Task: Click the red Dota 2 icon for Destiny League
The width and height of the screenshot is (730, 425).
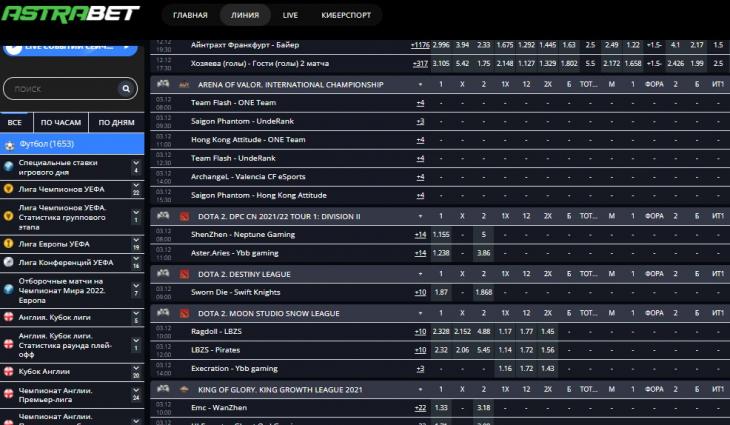Action: [x=184, y=272]
